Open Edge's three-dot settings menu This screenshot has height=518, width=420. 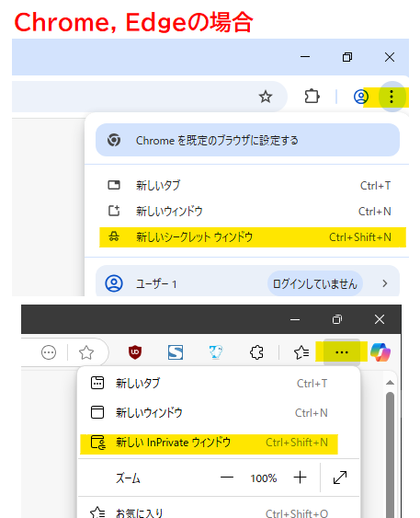click(x=342, y=352)
